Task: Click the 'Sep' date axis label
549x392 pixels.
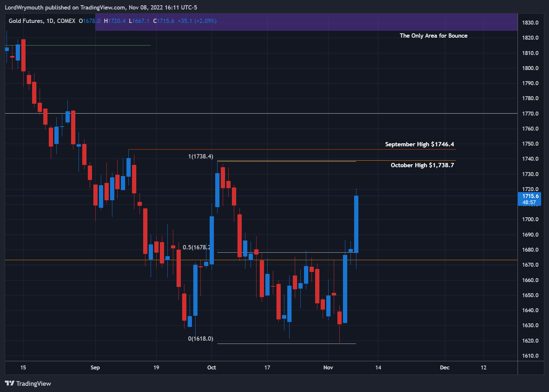Action: [95, 367]
